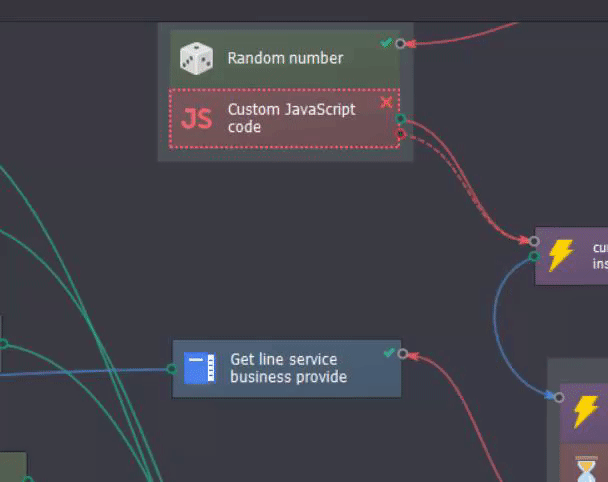
Task: Click red X mark on Custom JavaScript code node
Action: [386, 102]
